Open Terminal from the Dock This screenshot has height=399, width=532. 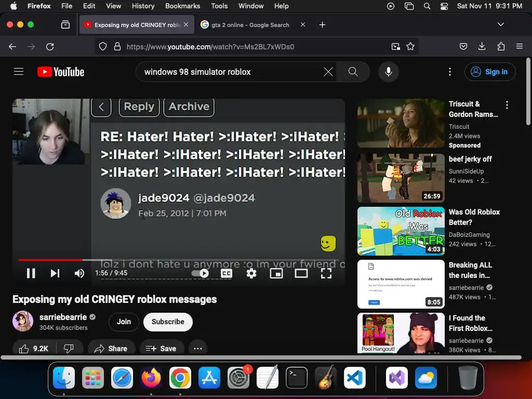tap(297, 378)
